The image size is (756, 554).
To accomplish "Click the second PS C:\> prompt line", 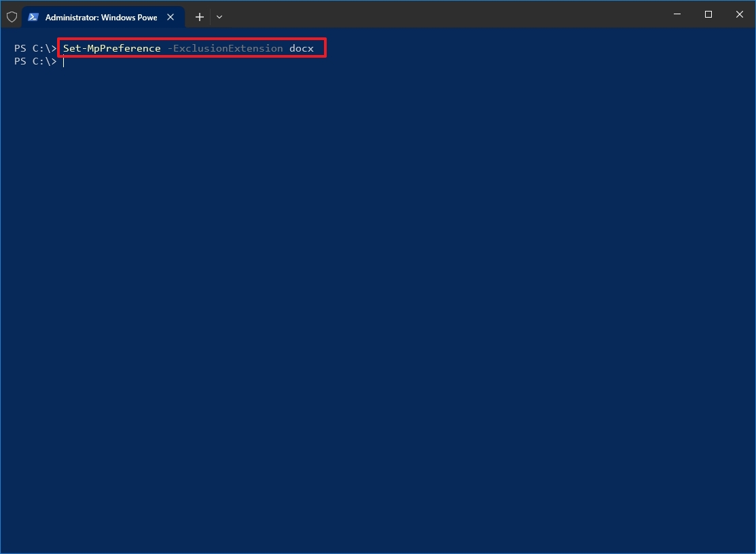I will 36,61.
